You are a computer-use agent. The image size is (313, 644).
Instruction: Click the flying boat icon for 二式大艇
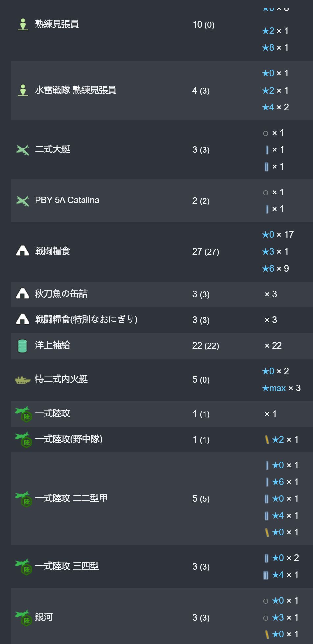pos(23,150)
